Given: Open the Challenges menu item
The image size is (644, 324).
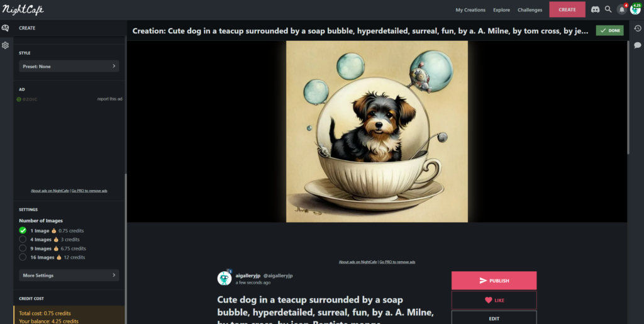Looking at the screenshot, I should pyautogui.click(x=530, y=10).
